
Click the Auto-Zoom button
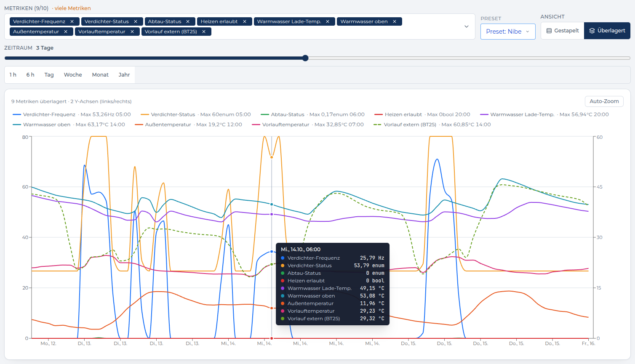click(x=604, y=101)
